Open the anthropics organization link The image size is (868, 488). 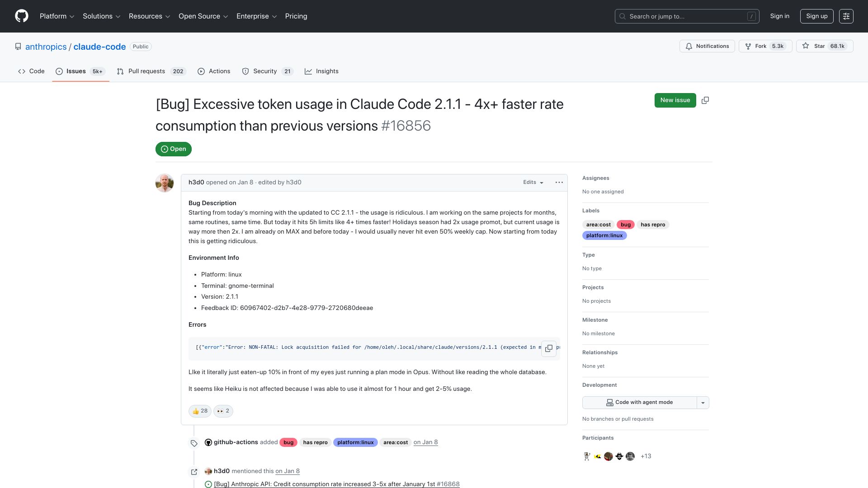point(46,47)
